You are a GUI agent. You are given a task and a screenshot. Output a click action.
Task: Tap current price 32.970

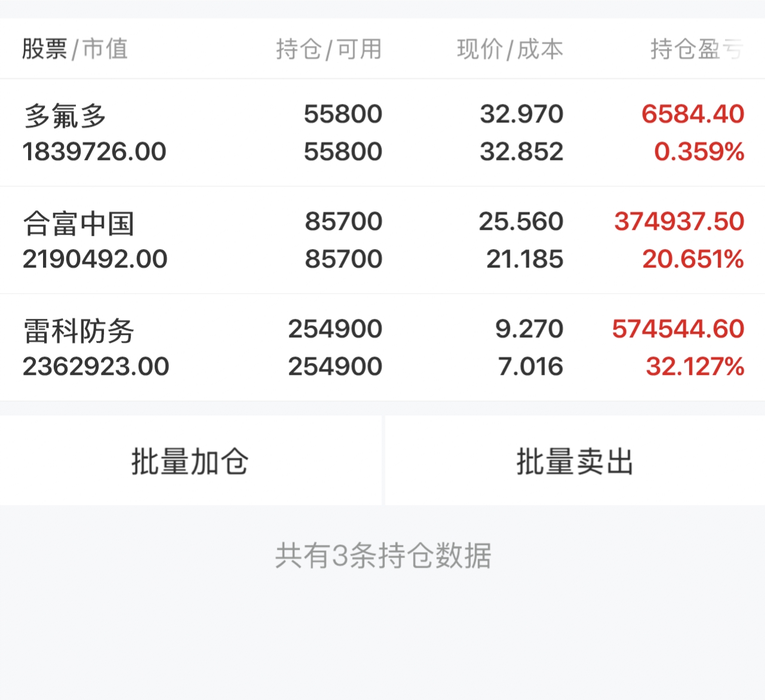(x=521, y=114)
